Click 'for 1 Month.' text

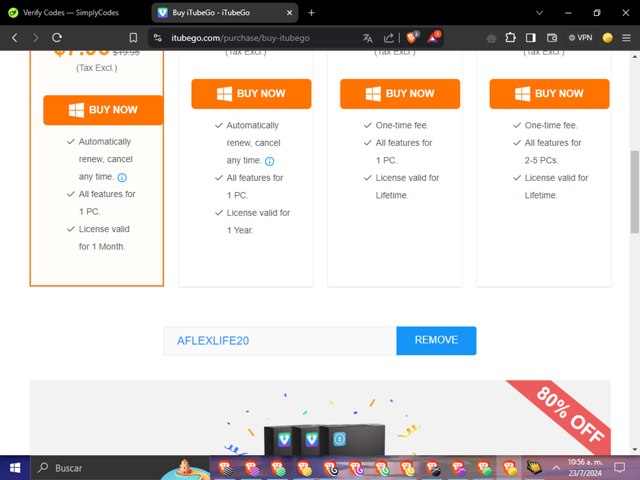point(102,247)
